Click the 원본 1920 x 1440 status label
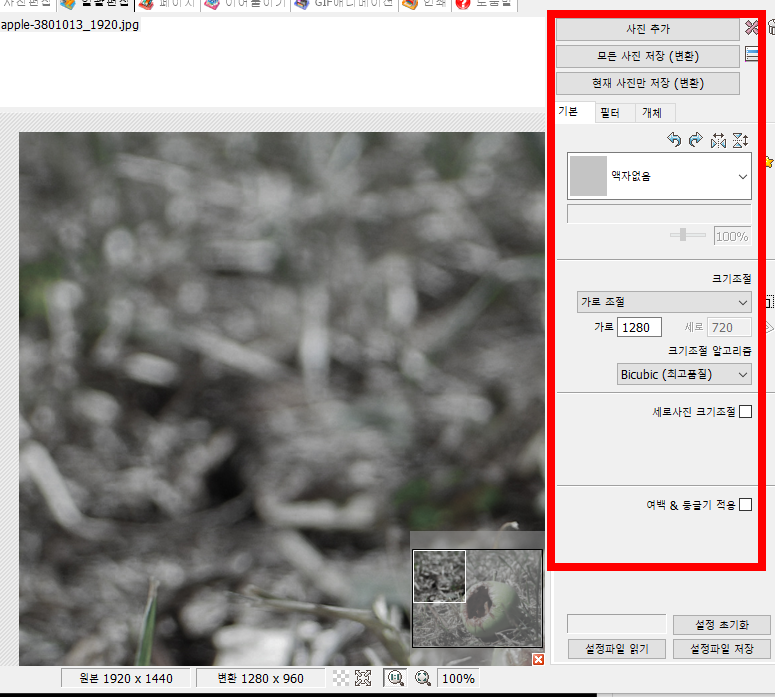The image size is (775, 697). click(126, 678)
